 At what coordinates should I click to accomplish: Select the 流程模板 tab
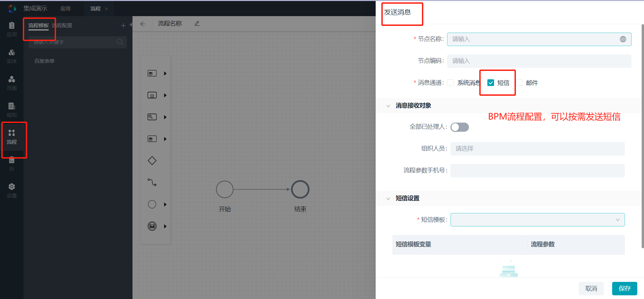click(39, 26)
